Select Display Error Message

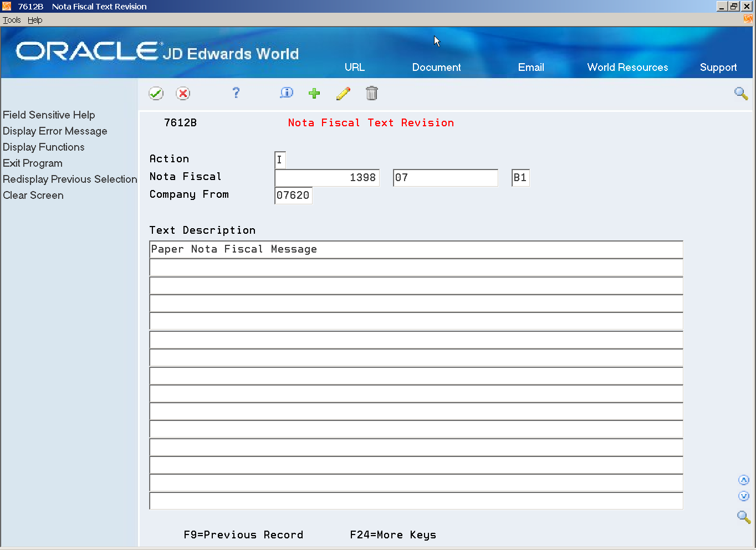(55, 131)
